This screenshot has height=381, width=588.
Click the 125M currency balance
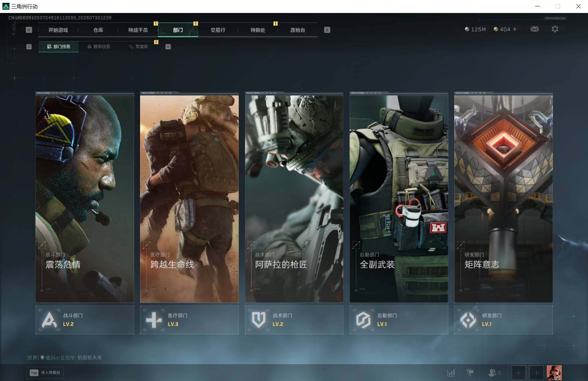pos(475,29)
